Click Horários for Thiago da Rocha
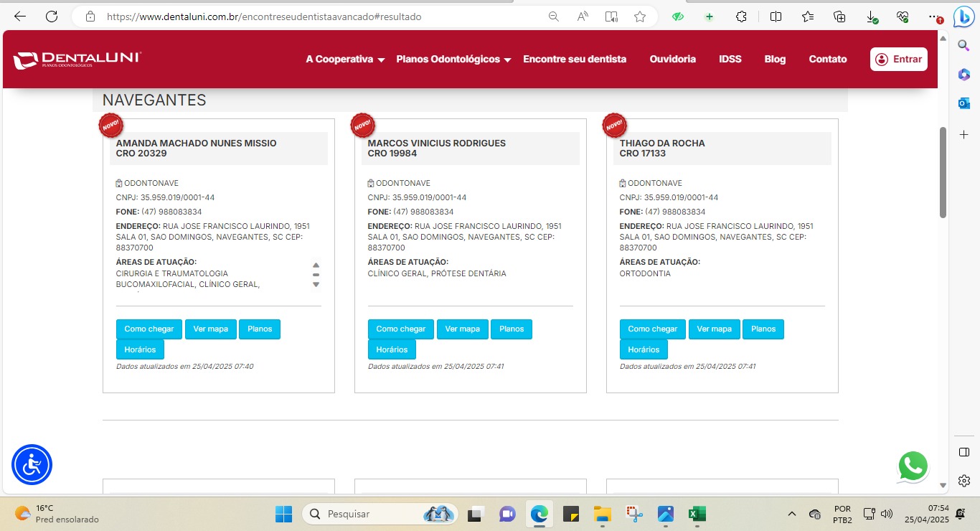The width and height of the screenshot is (980, 531). pos(644,349)
